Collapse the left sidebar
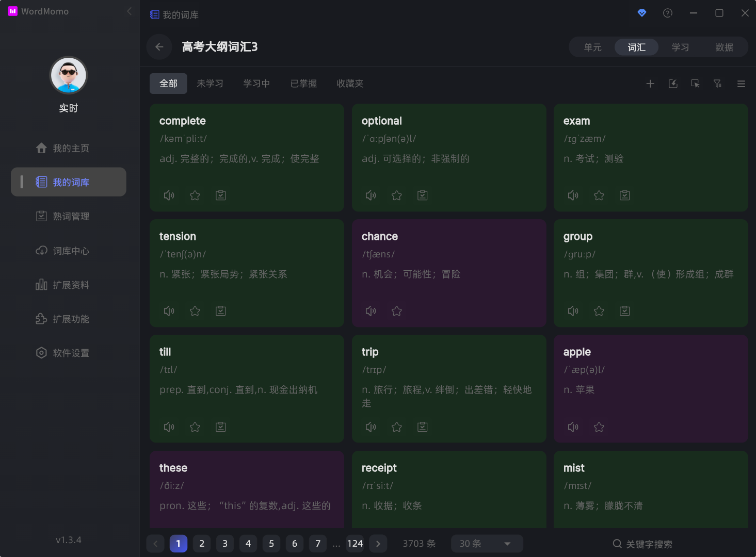The height and width of the screenshot is (557, 756). click(129, 11)
